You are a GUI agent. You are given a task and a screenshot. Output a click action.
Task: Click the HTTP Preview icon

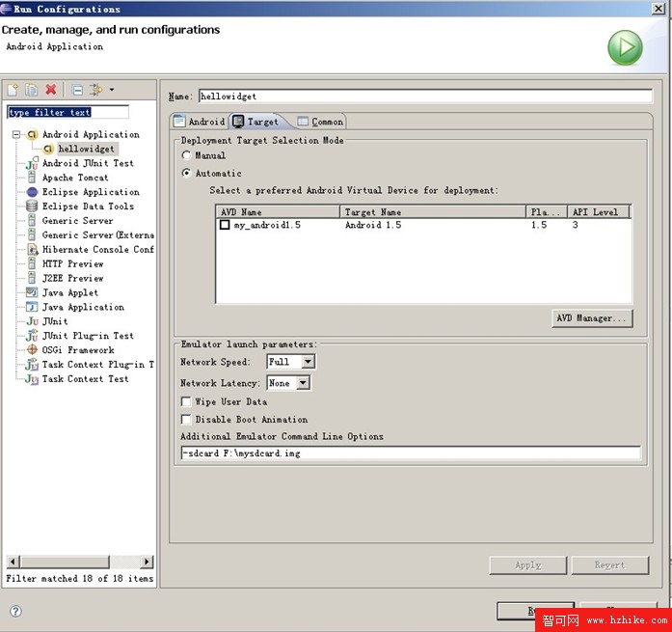32,263
